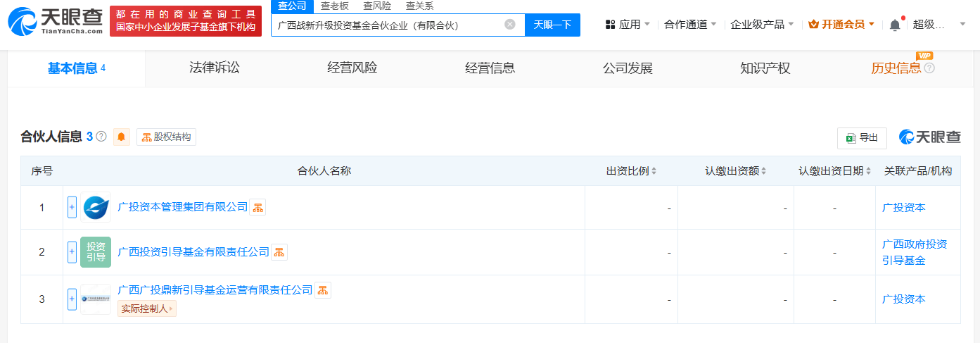Expand row 2 with the plus button

[x=72, y=251]
